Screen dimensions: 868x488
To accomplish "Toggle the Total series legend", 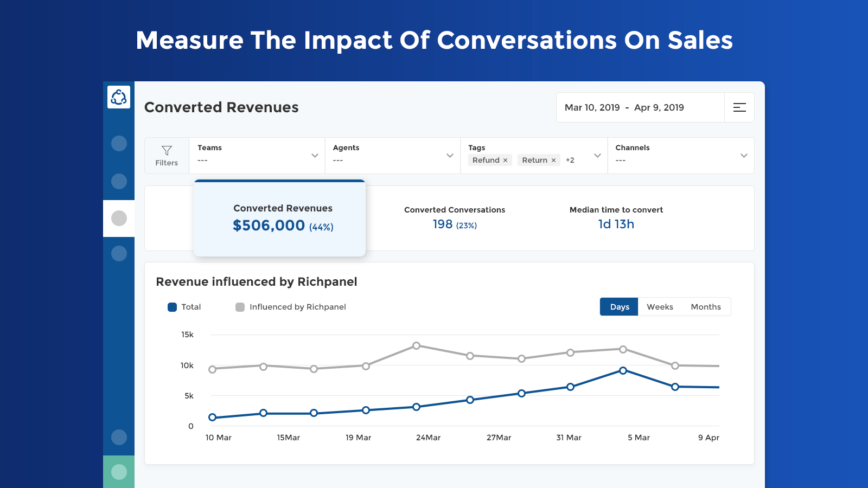I will [x=184, y=307].
